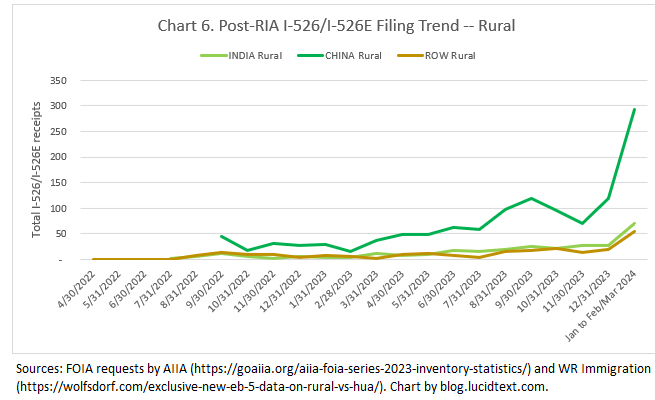Click the India line's final data point

(x=635, y=223)
